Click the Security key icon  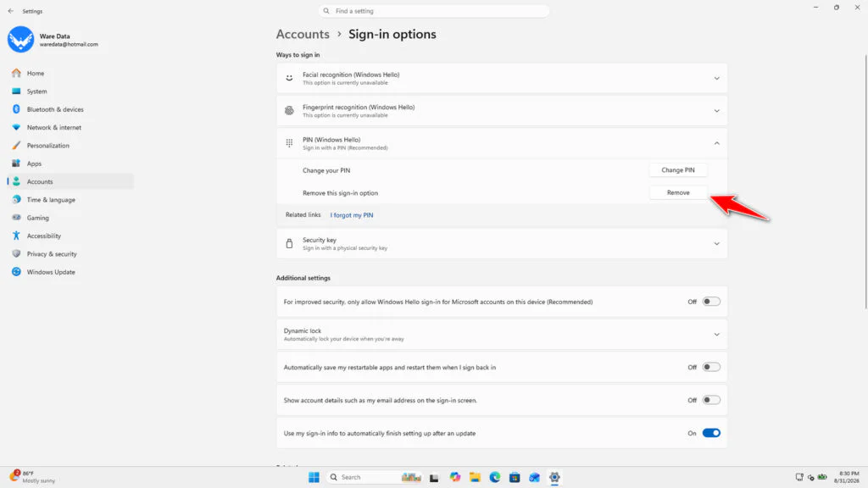(289, 243)
